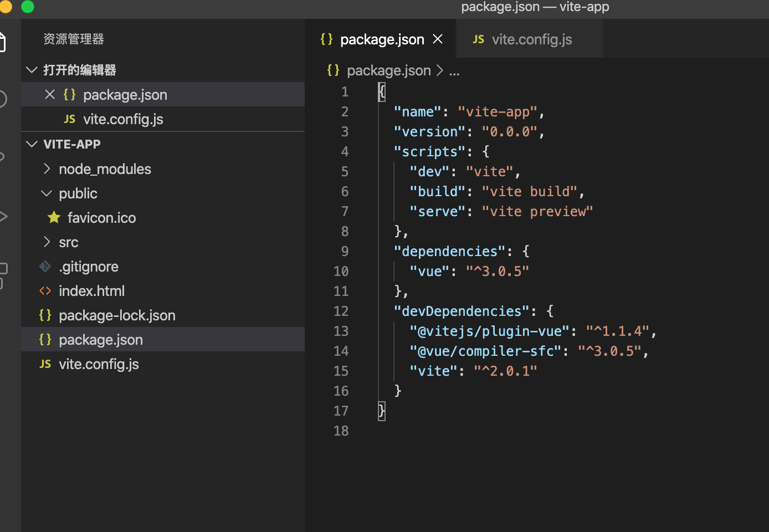
Task: Click the "dependencies" key on line 9
Action: click(x=450, y=252)
